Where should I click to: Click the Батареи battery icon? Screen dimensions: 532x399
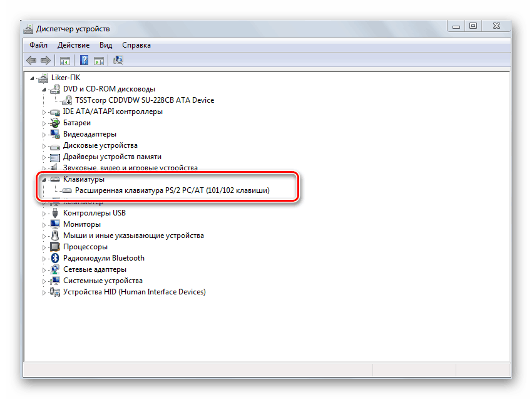(55, 123)
